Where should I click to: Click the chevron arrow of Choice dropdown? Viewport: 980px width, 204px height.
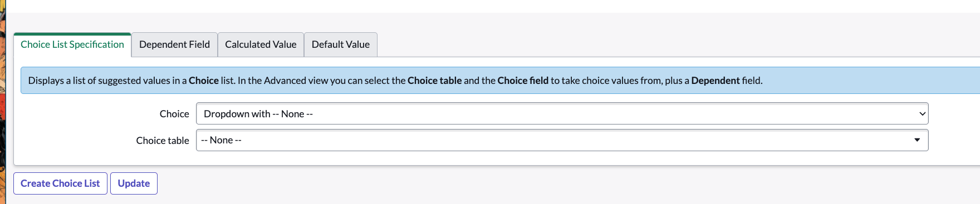point(922,114)
